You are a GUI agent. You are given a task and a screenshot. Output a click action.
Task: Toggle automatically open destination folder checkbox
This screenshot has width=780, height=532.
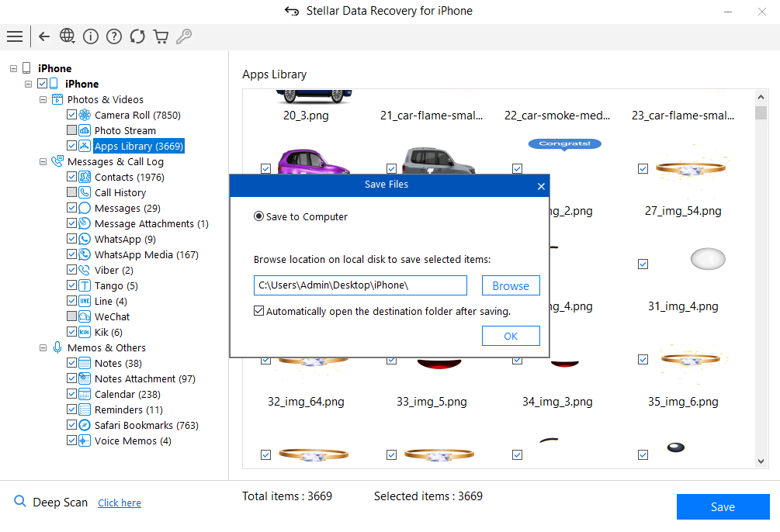pyautogui.click(x=259, y=311)
